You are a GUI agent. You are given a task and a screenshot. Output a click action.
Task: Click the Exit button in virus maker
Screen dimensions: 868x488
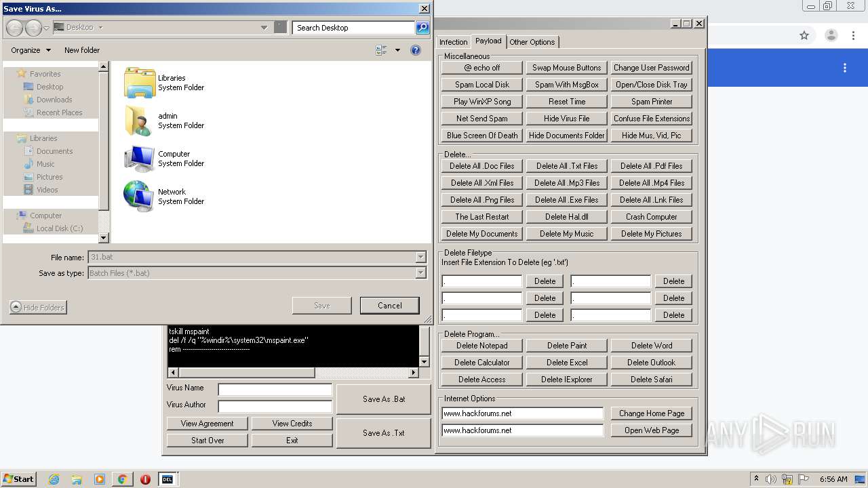(x=292, y=441)
